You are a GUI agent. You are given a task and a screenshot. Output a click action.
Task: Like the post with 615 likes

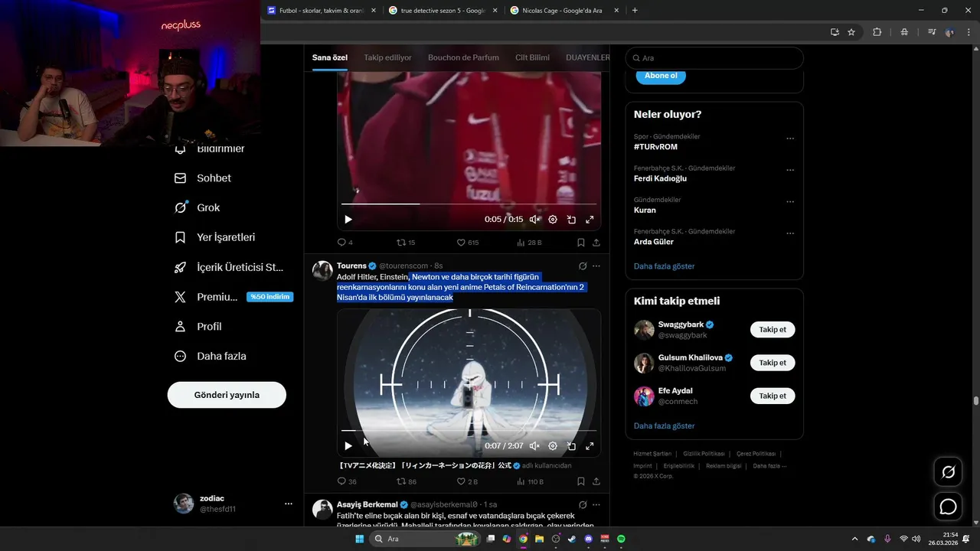pos(468,243)
